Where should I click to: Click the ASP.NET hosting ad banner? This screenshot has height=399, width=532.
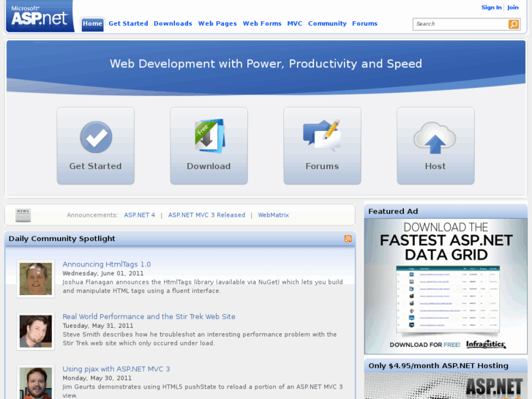click(446, 386)
